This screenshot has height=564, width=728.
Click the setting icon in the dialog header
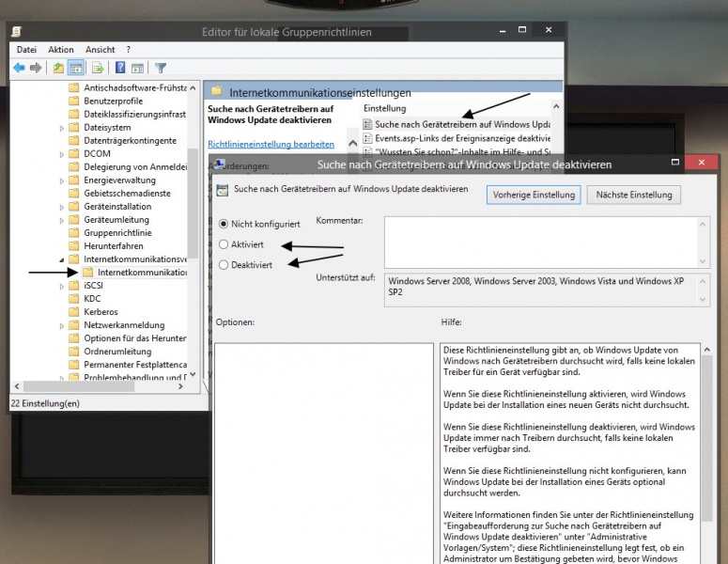[223, 190]
